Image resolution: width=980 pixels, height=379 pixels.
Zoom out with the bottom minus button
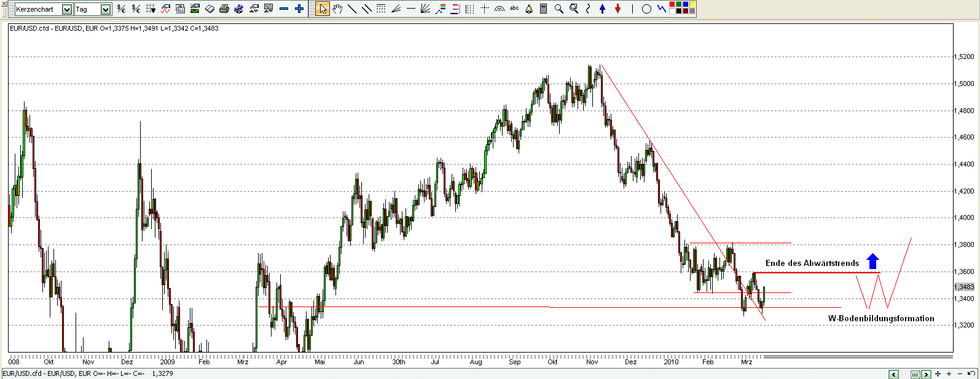point(960,373)
